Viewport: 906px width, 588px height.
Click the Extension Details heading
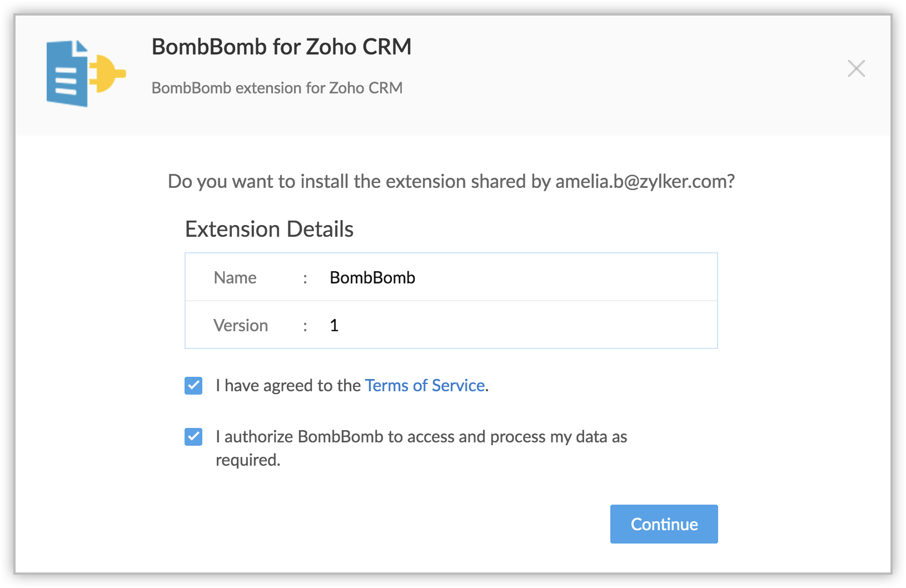269,229
